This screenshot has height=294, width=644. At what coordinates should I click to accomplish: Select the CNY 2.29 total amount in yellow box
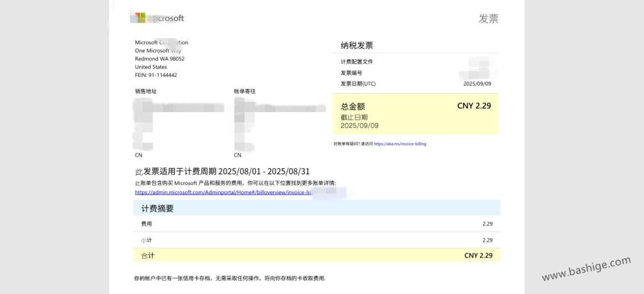[474, 106]
